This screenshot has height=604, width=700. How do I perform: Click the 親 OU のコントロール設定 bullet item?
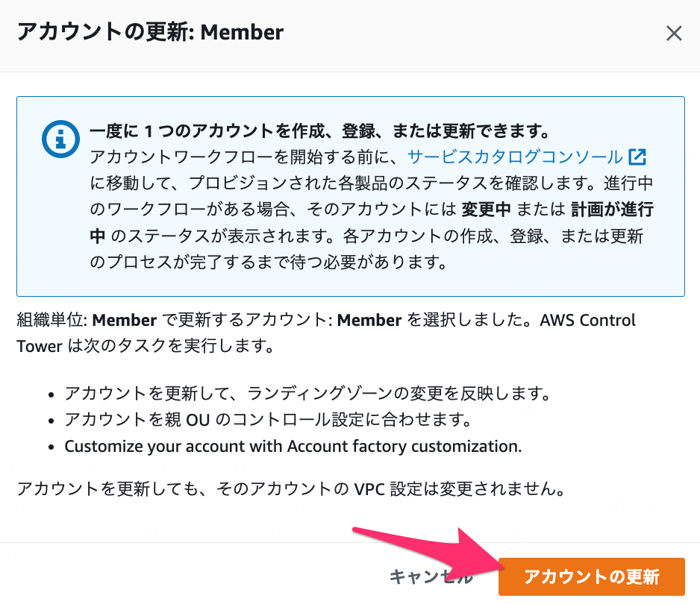click(269, 420)
